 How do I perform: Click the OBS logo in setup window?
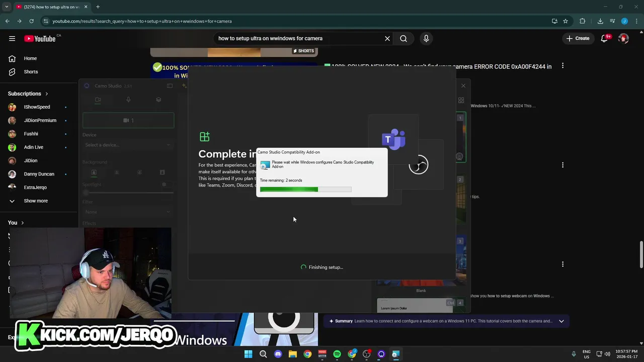coord(418,164)
